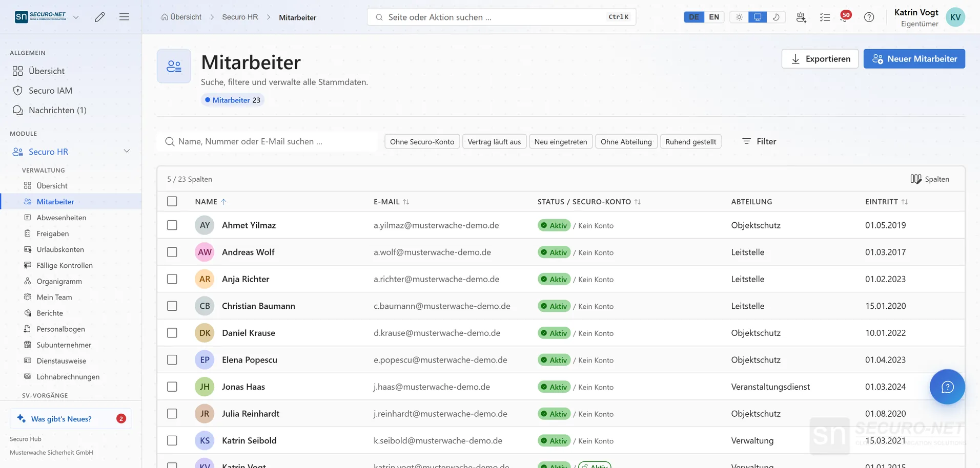Open dropdown chevron next to logo
Screen dimensions: 980x468
[x=76, y=17]
